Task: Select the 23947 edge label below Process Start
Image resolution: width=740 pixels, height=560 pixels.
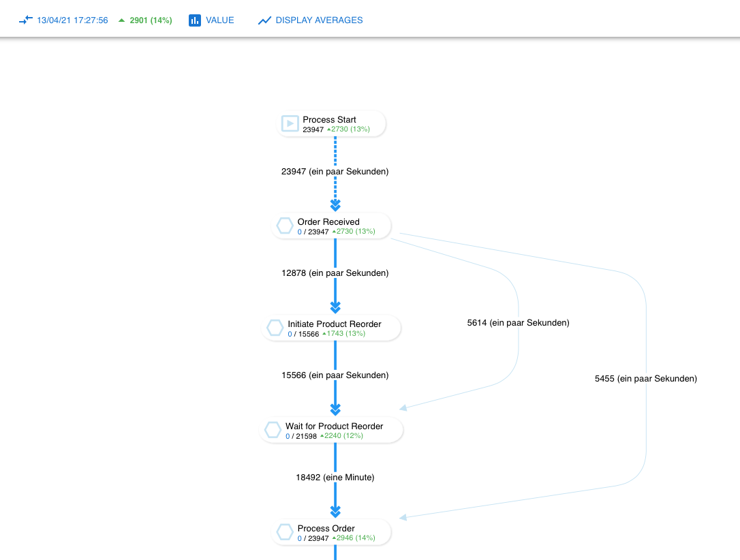Action: (x=335, y=172)
